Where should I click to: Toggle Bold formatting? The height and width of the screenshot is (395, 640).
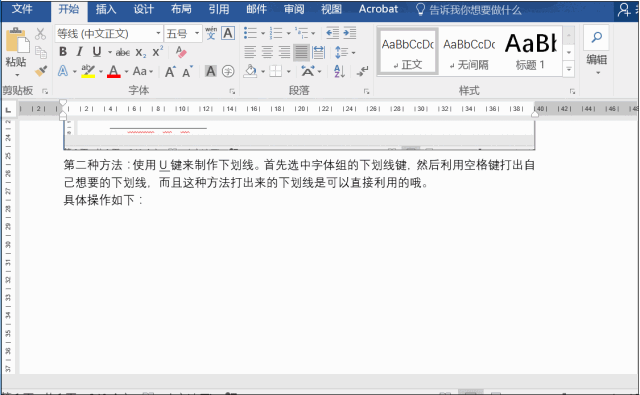pyautogui.click(x=63, y=51)
